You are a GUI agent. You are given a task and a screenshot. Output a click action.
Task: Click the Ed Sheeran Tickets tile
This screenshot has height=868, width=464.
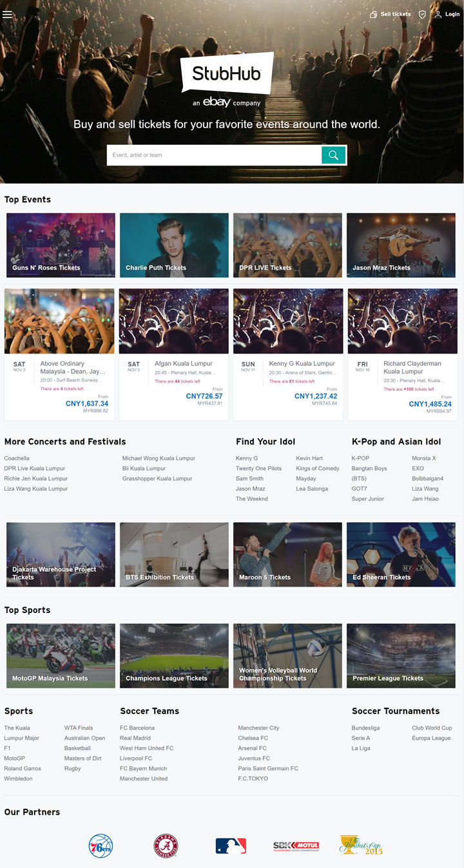pos(401,554)
